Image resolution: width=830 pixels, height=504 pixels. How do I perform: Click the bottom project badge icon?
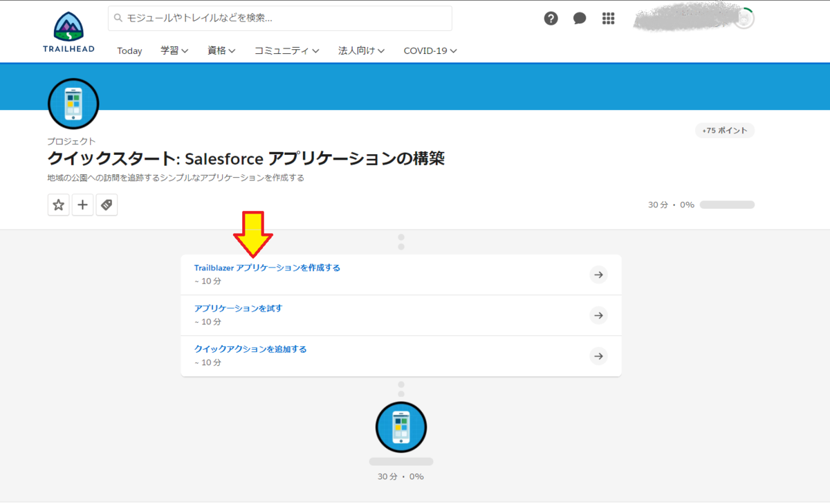click(401, 427)
